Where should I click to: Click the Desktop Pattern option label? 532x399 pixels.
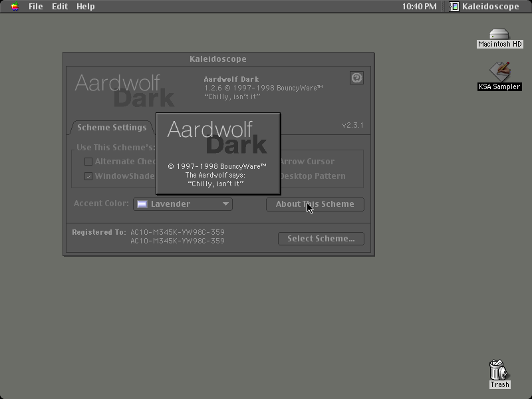[313, 176]
